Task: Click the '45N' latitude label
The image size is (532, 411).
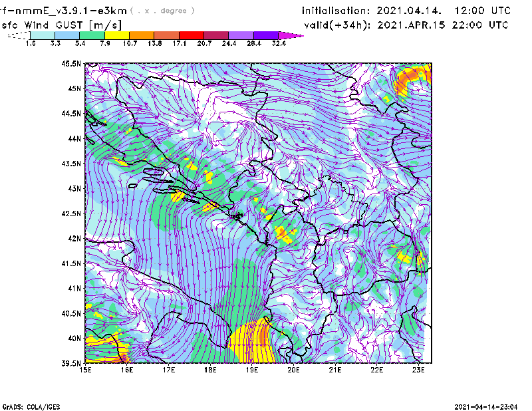Action: click(74, 88)
